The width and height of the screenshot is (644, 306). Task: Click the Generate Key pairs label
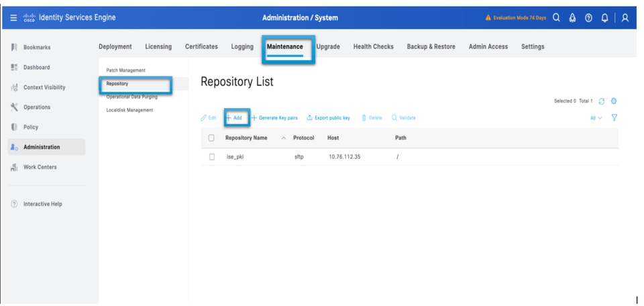278,118
